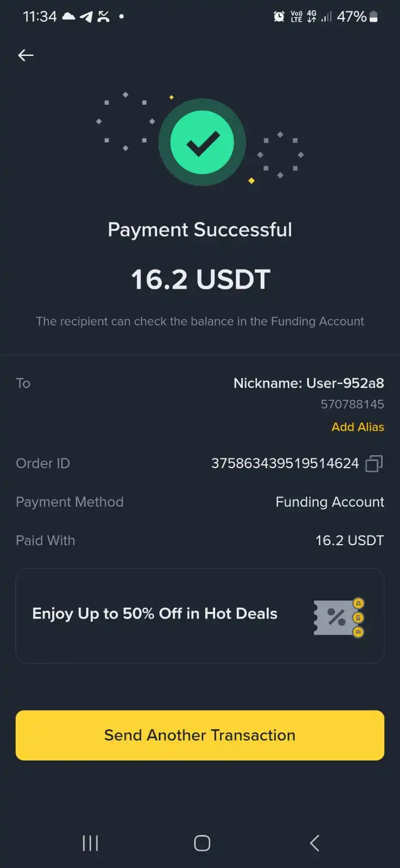Tap the alarm icon in status bar
Viewport: 400px width, 868px height.
pyautogui.click(x=279, y=17)
